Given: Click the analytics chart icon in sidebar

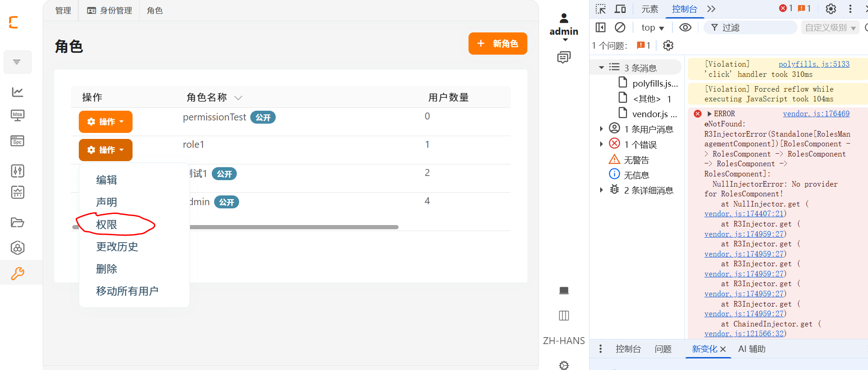Looking at the screenshot, I should click(18, 92).
